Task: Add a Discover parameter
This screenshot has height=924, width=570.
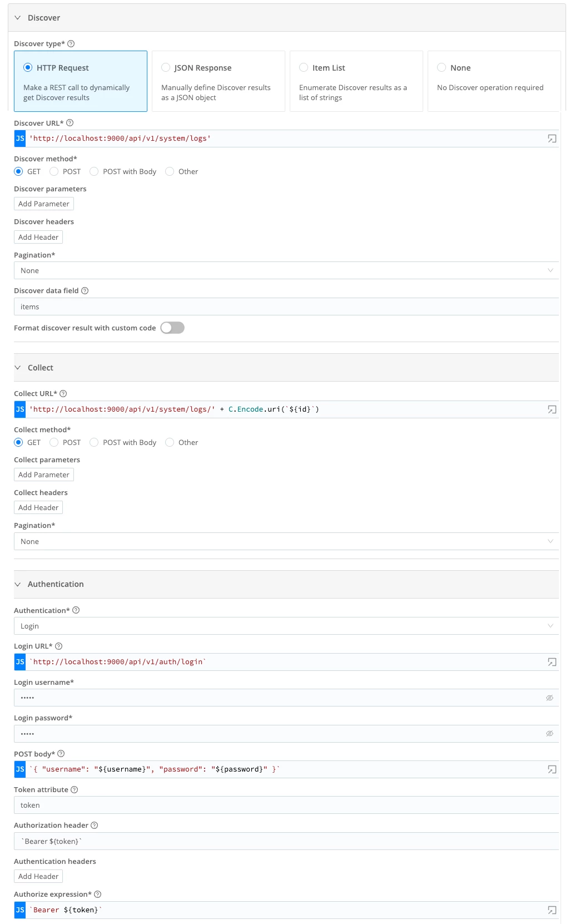Action: pos(44,204)
